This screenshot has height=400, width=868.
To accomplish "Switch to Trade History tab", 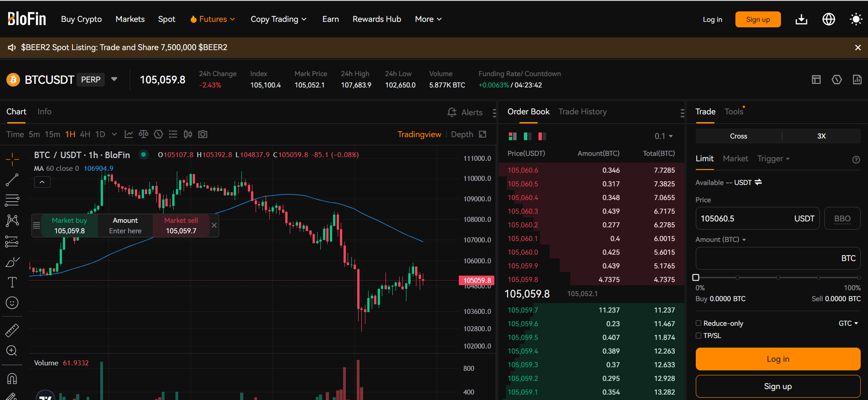I will (x=583, y=112).
